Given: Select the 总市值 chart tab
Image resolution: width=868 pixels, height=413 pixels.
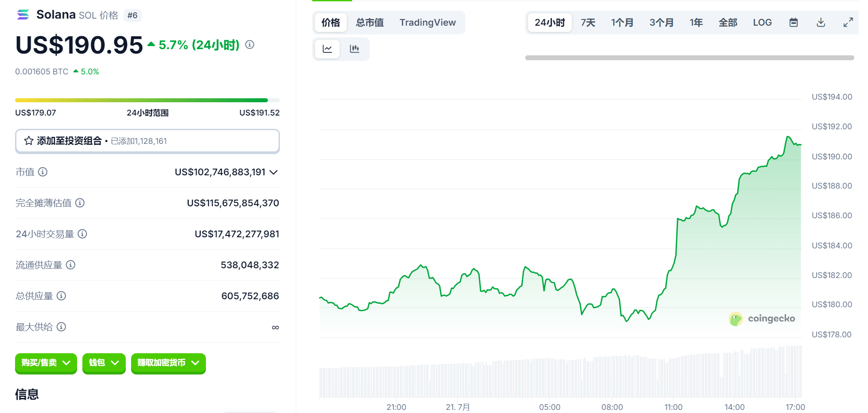Looking at the screenshot, I should tap(370, 23).
